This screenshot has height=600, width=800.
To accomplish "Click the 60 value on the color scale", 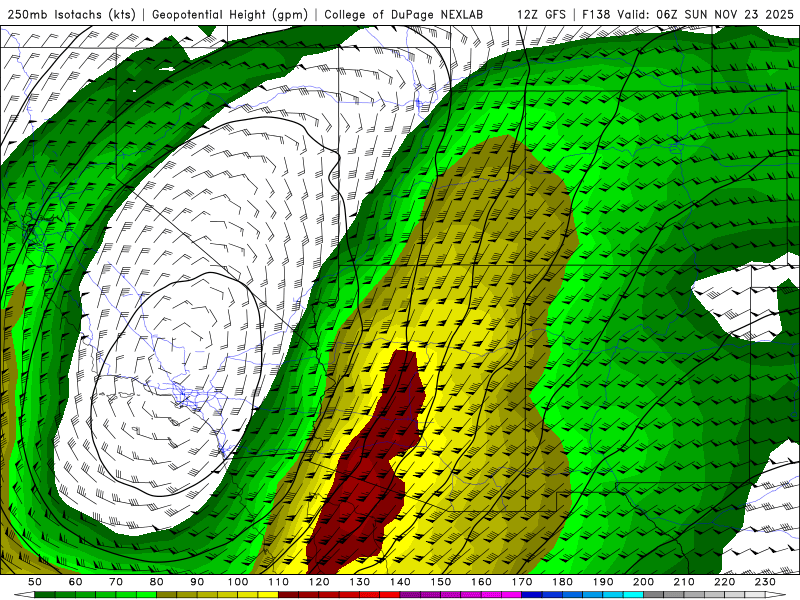I will [75, 582].
